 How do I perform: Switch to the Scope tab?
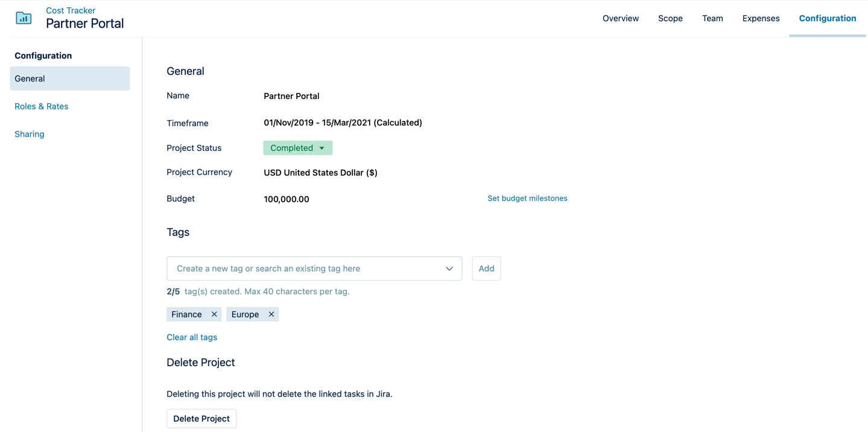pos(670,18)
